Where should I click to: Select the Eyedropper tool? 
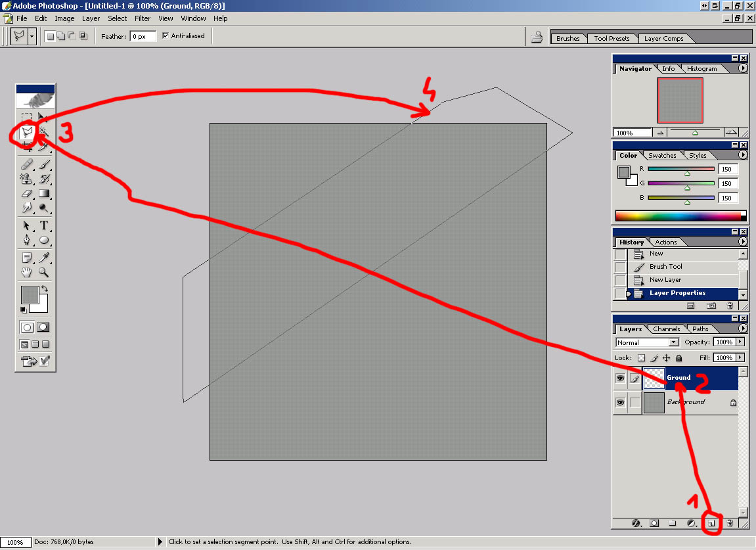click(44, 257)
